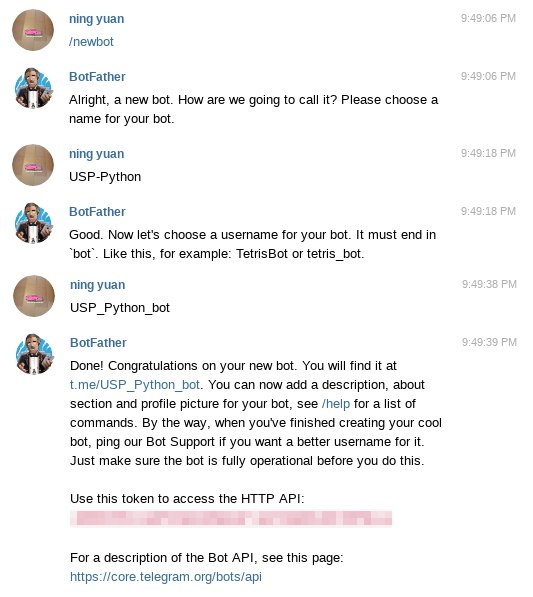Click BotFather name above 'Done! Congratulations'

click(98, 342)
